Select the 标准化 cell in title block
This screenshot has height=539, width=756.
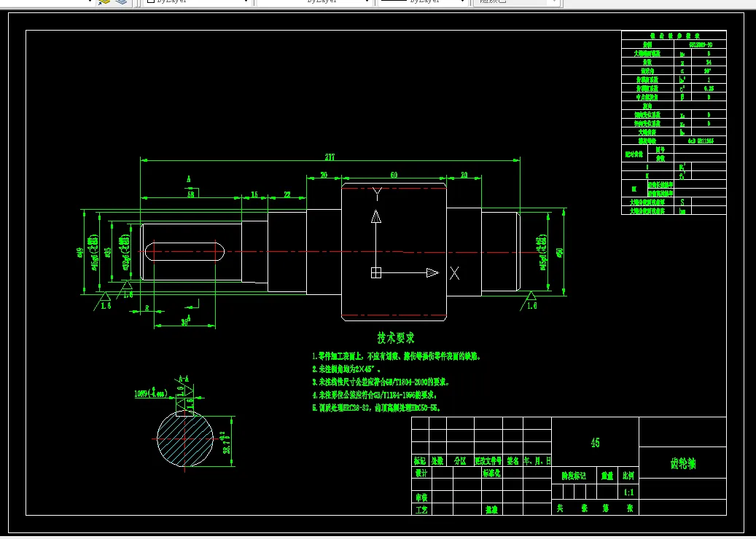point(491,473)
